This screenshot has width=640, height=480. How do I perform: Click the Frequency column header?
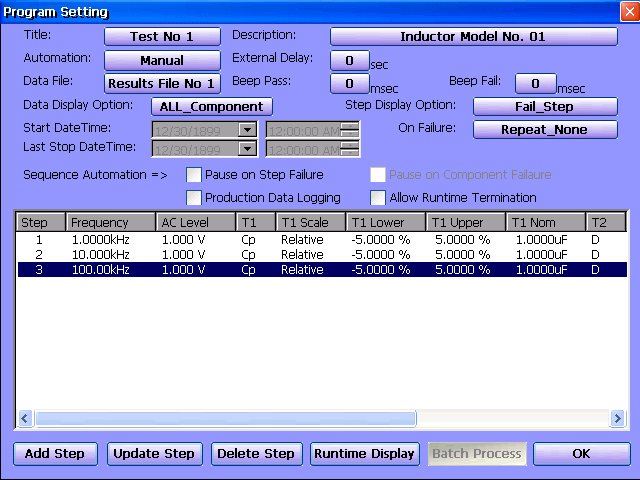111,222
